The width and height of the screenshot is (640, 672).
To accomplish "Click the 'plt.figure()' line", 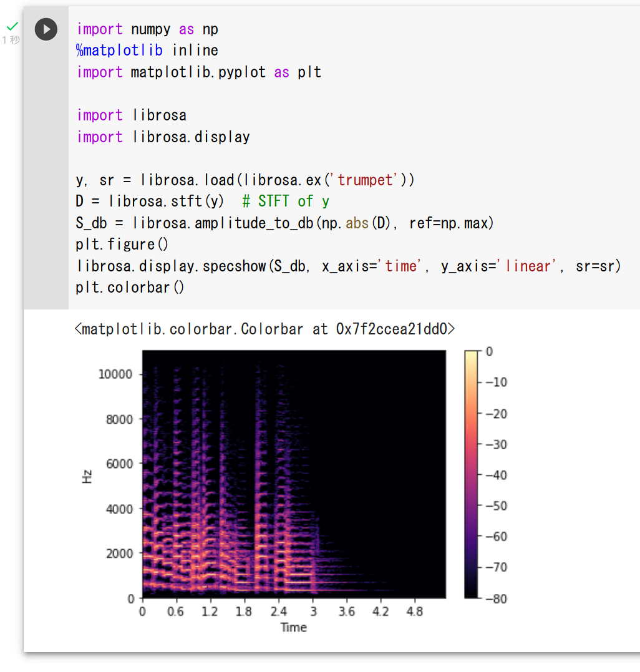I will [x=122, y=245].
